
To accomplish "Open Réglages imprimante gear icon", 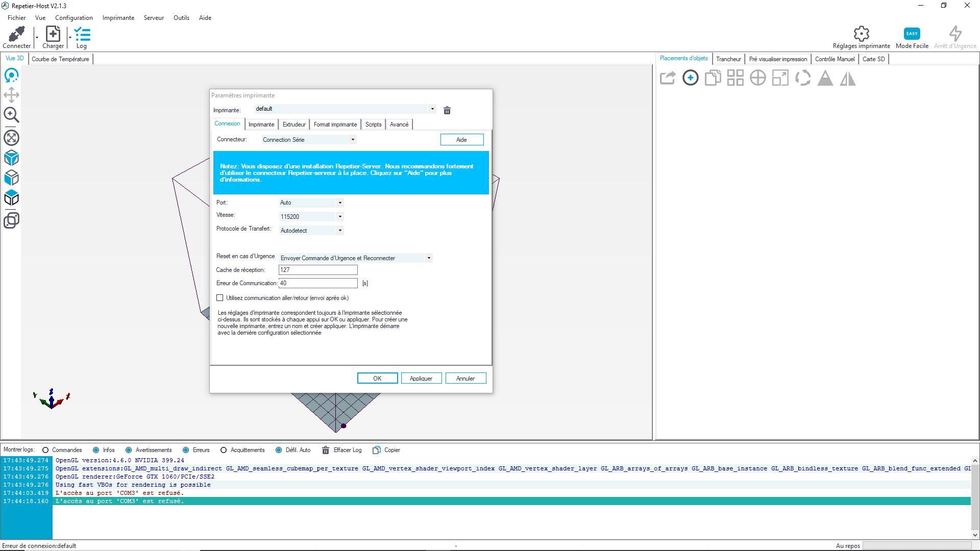I will [x=861, y=34].
